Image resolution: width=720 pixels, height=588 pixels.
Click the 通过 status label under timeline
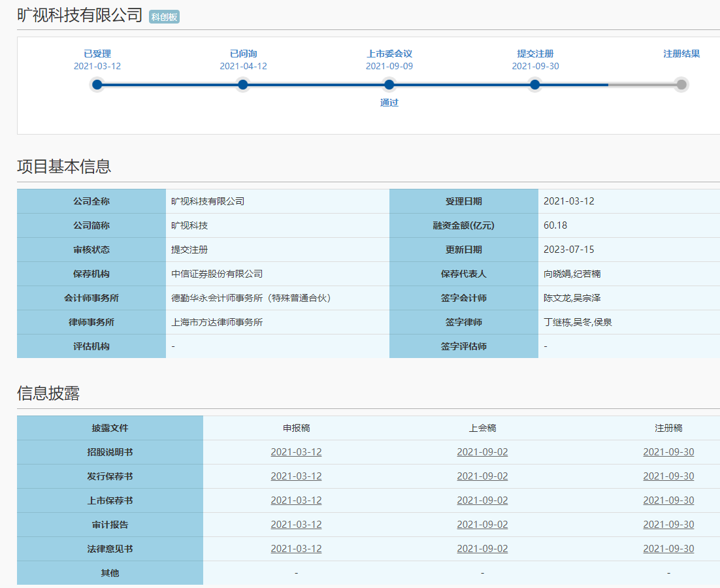click(x=389, y=103)
